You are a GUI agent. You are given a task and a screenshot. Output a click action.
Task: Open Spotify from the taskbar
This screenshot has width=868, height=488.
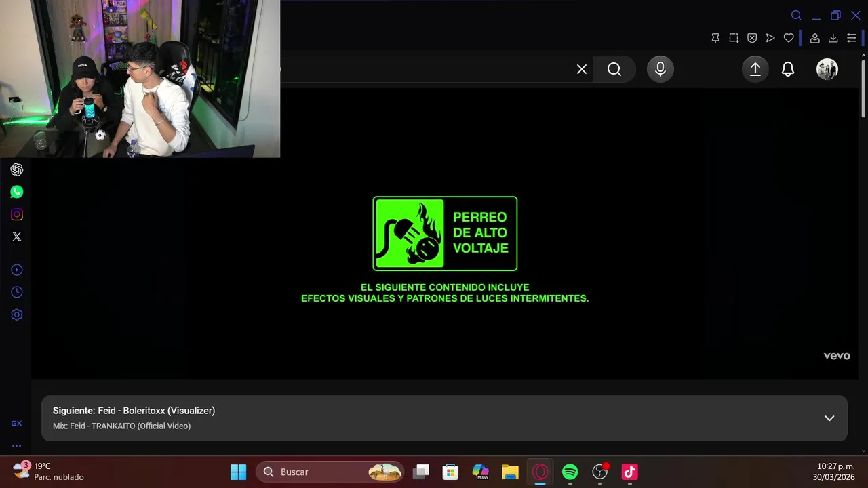click(570, 472)
